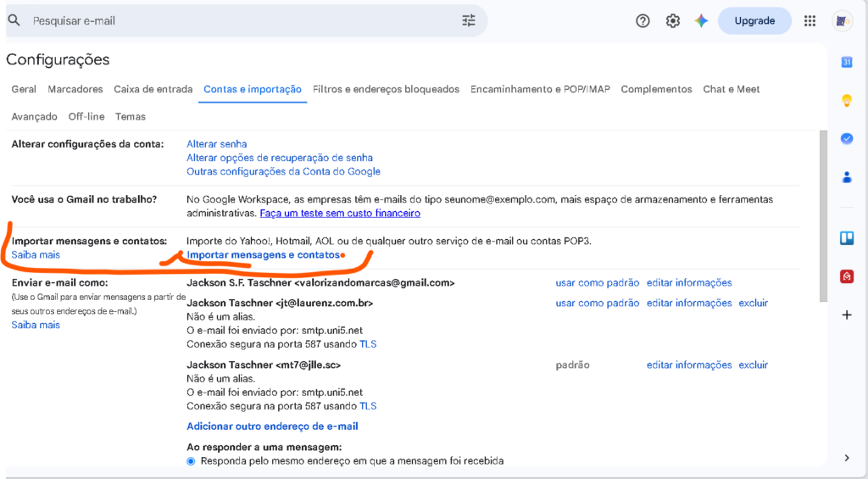
Task: Switch to the Marcadores tab
Action: click(75, 89)
